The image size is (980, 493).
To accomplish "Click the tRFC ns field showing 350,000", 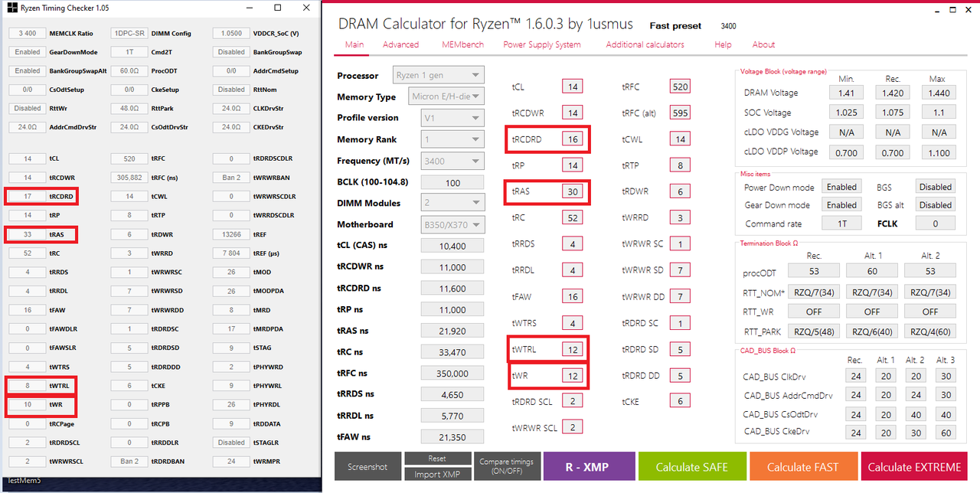I will pos(452,374).
